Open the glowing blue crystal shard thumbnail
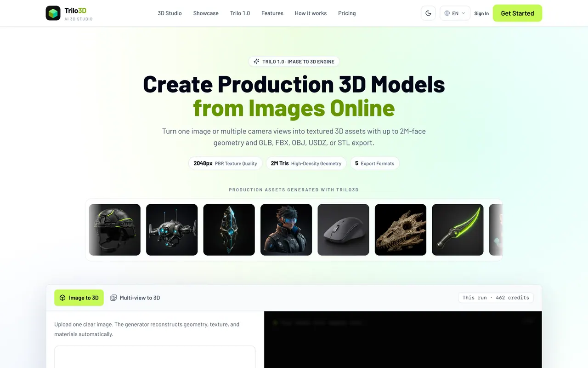Image resolution: width=588 pixels, height=368 pixels. [229, 230]
